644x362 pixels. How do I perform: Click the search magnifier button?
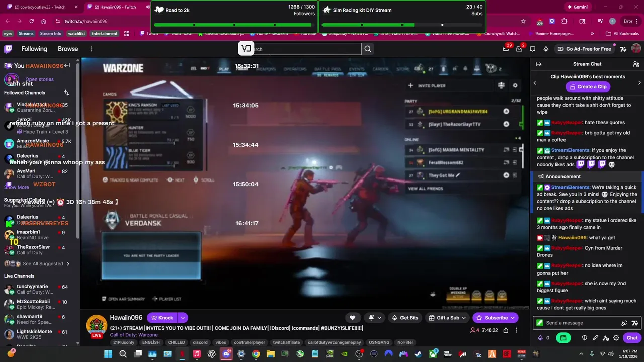(368, 49)
